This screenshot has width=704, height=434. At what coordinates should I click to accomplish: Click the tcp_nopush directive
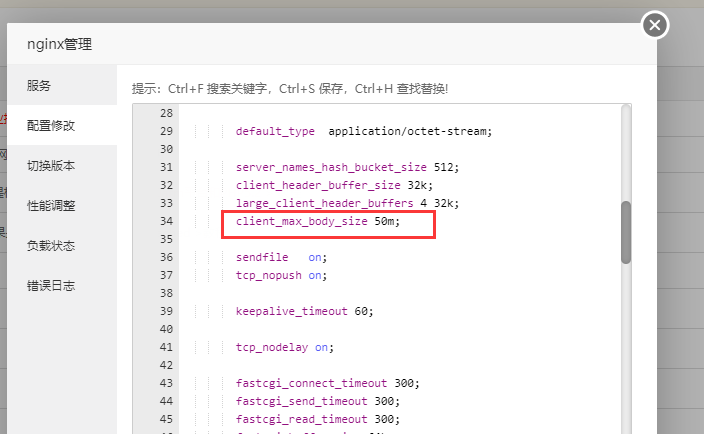(x=269, y=275)
